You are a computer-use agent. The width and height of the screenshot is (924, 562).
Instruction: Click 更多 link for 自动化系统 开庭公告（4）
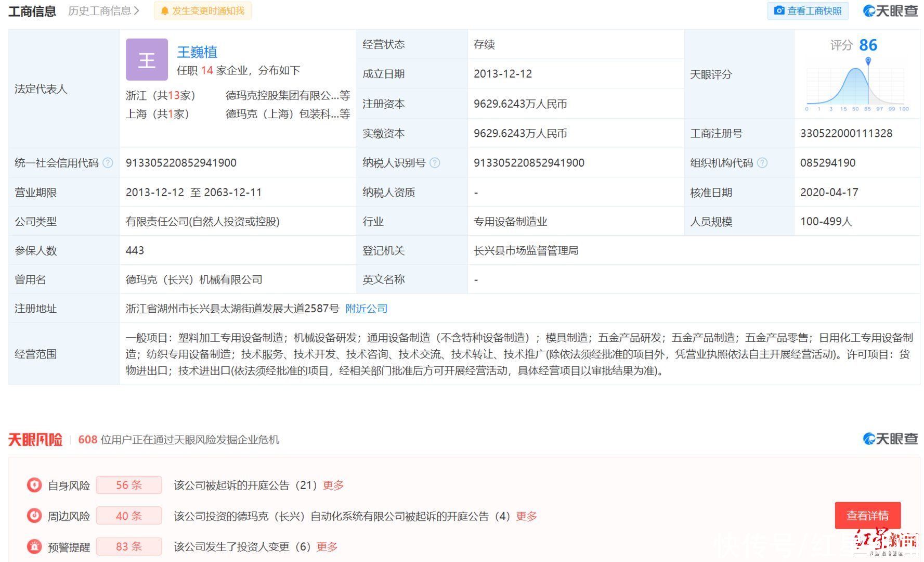[x=526, y=516]
